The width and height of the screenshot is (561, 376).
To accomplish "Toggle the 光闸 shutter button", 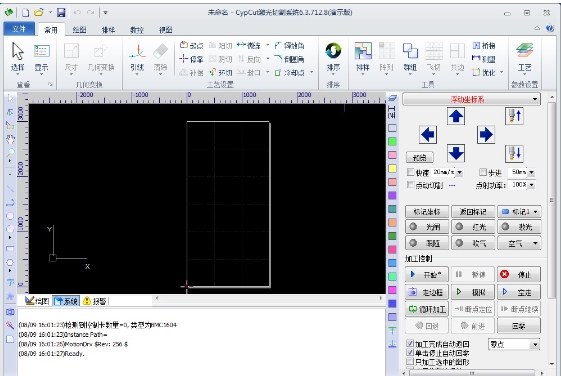I will [x=427, y=227].
